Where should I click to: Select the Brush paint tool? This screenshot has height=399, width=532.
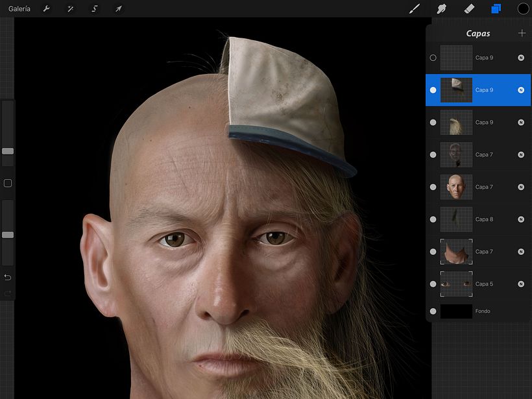coord(415,9)
